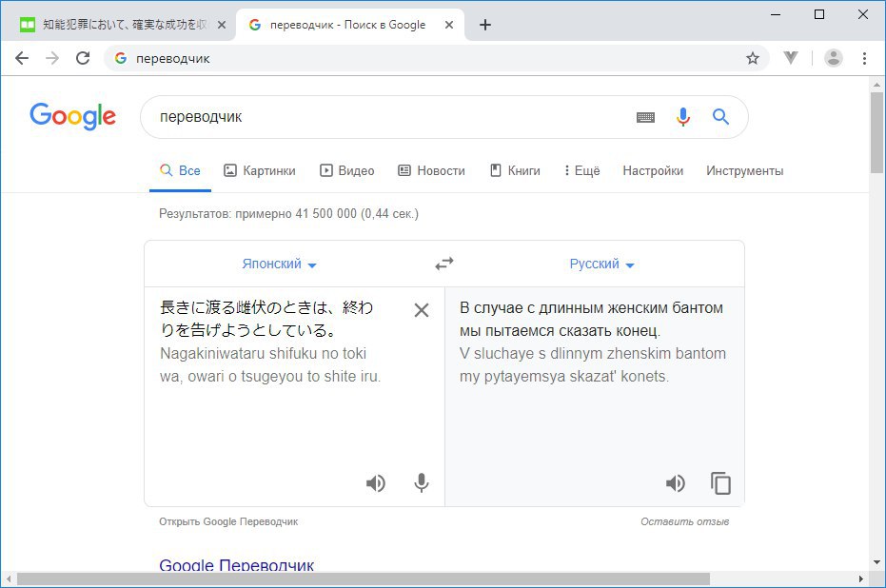The height and width of the screenshot is (588, 886).
Task: Click the browser forward arrow
Action: [52, 58]
